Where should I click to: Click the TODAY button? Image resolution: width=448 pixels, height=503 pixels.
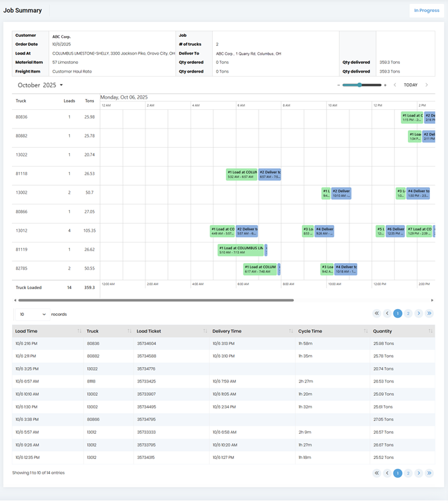411,85
